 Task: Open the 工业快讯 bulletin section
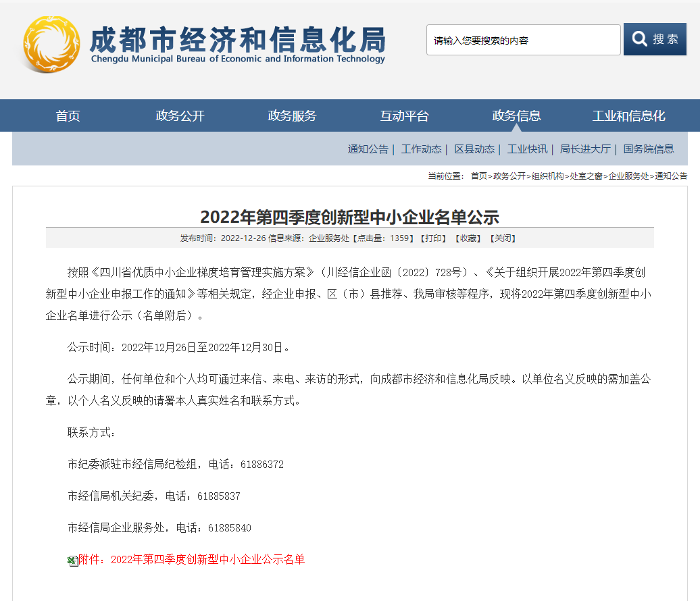click(527, 149)
